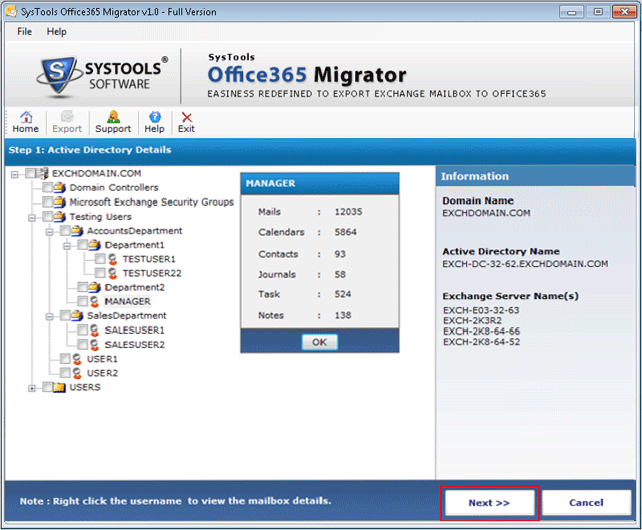The image size is (642, 530).
Task: Click the EXCH-E03-32-63 server name
Action: 481,310
